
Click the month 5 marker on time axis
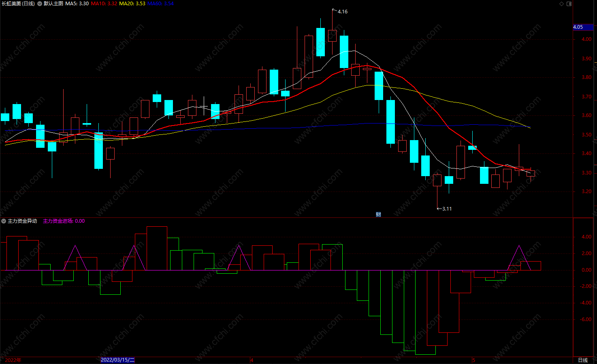point(473,360)
